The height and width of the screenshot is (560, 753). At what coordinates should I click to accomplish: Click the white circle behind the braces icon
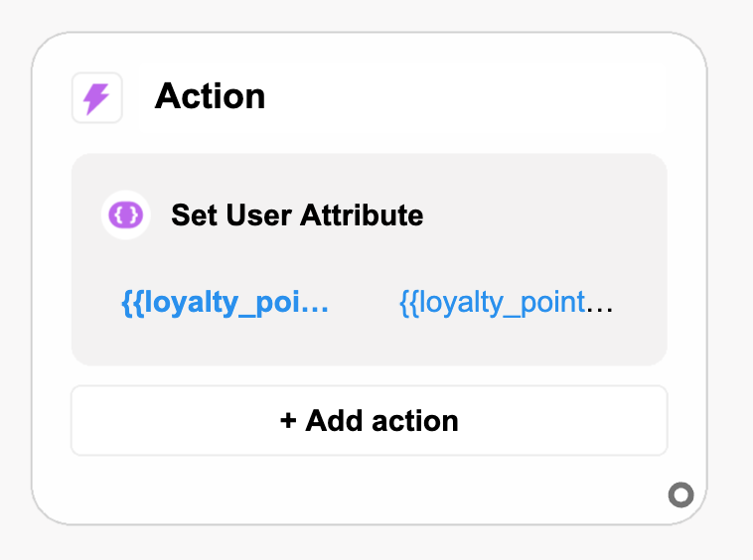pyautogui.click(x=126, y=215)
